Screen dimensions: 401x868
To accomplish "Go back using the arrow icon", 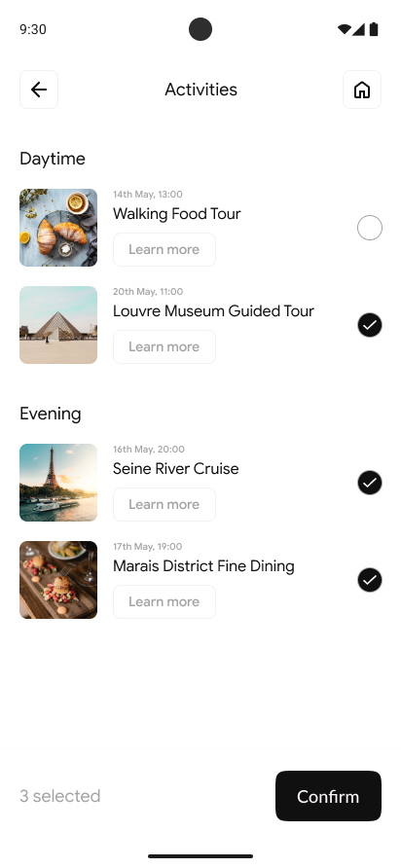I will coord(39,90).
